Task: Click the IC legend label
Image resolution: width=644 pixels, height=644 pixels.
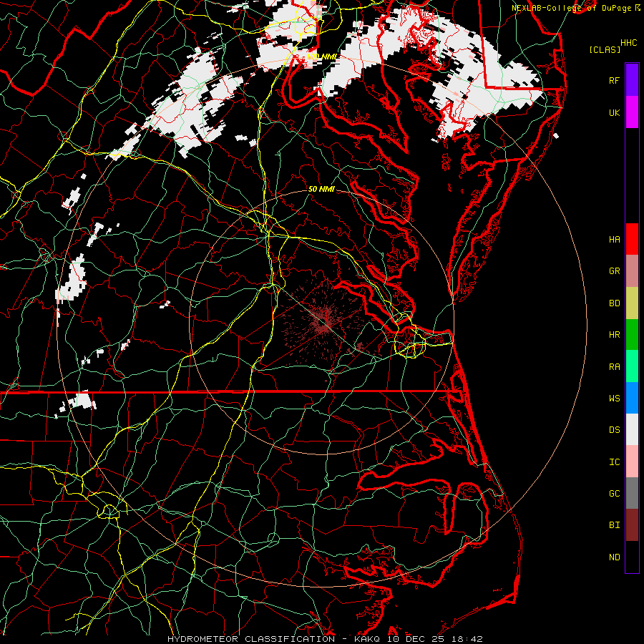Action: (x=614, y=462)
